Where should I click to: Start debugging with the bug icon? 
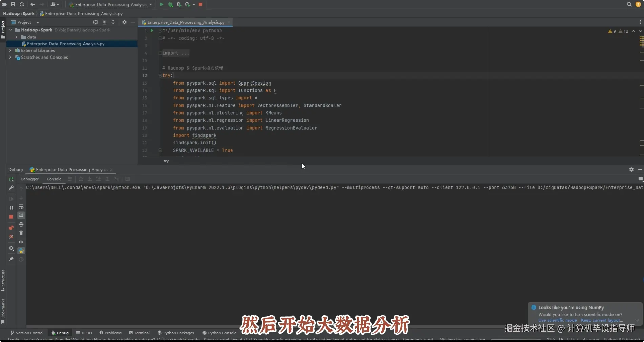point(170,4)
